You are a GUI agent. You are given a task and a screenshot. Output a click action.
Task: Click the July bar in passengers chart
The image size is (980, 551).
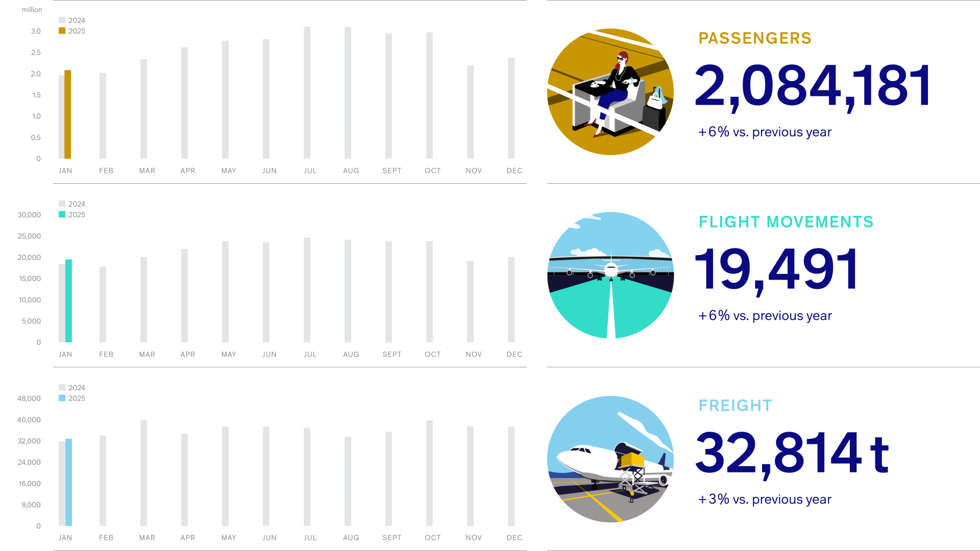(307, 93)
